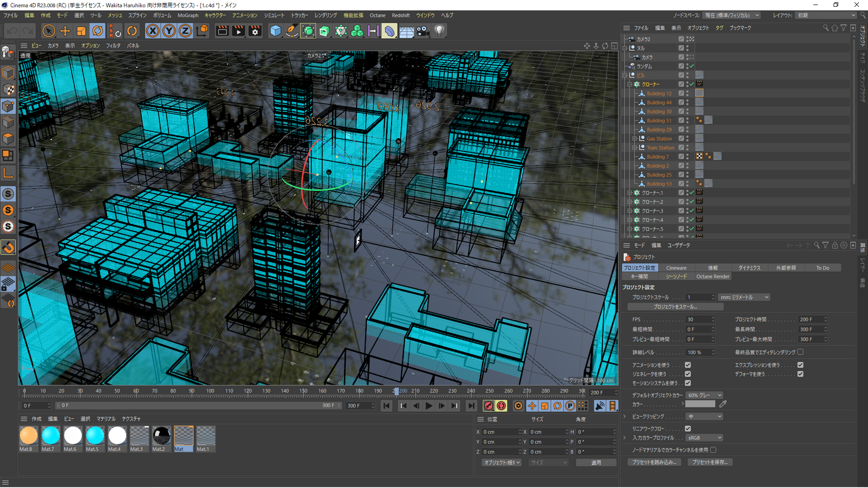Open the 入力カラープロファイル sRGB dropdown
Viewport: 868px width, 488px height.
pyautogui.click(x=704, y=438)
